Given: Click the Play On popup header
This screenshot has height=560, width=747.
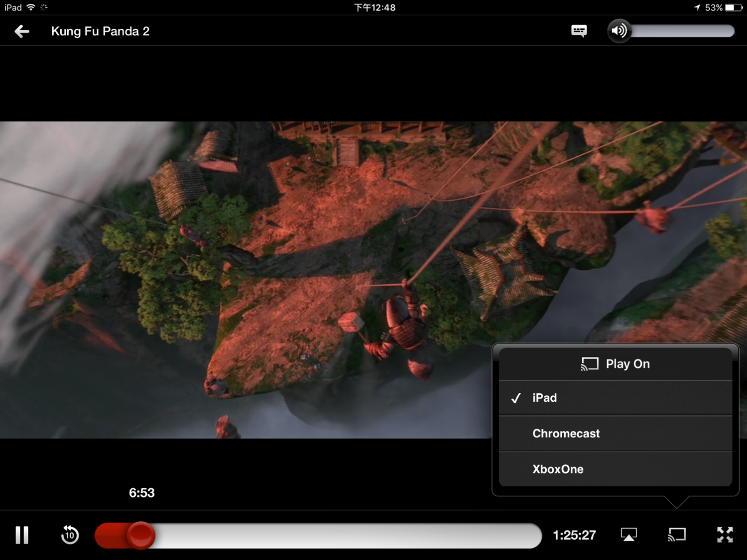Looking at the screenshot, I should 616,364.
